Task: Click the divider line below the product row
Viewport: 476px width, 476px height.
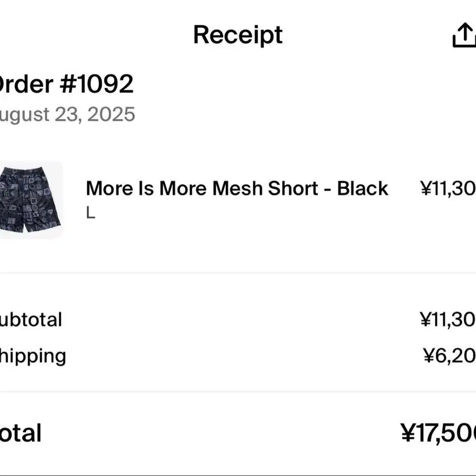Action: pyautogui.click(x=238, y=272)
